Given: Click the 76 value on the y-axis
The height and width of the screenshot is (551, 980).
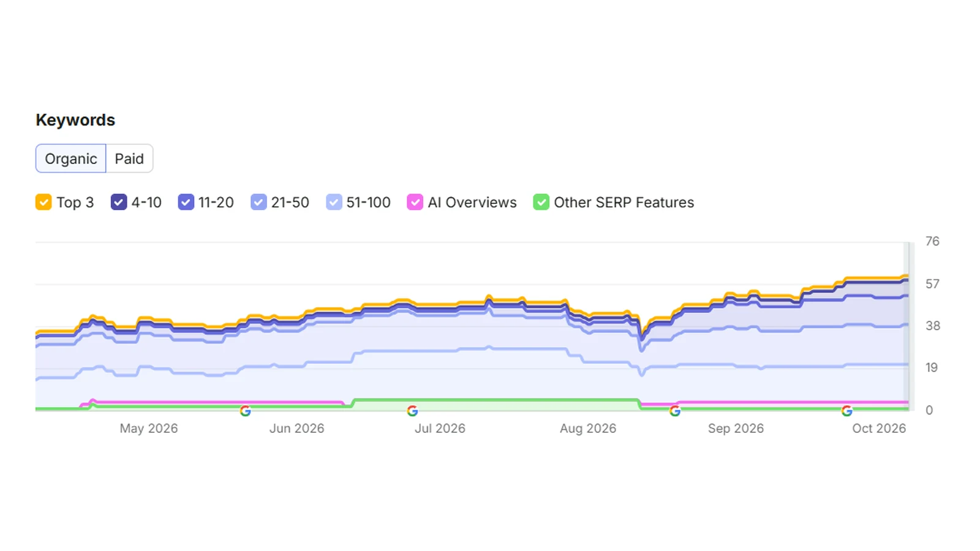Looking at the screenshot, I should click(x=932, y=241).
